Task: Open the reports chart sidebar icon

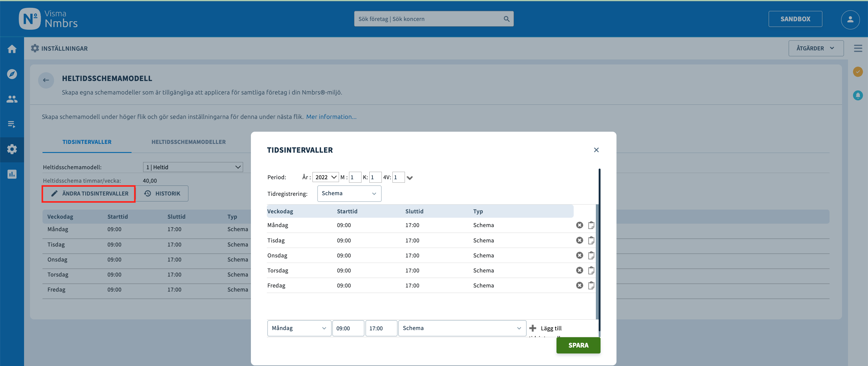Action: point(12,174)
